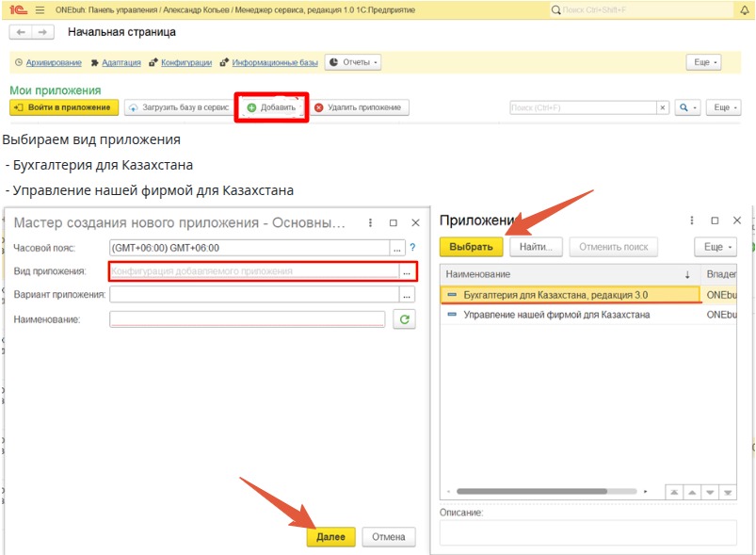Close the Мастер создания нового приложения window

point(415,222)
